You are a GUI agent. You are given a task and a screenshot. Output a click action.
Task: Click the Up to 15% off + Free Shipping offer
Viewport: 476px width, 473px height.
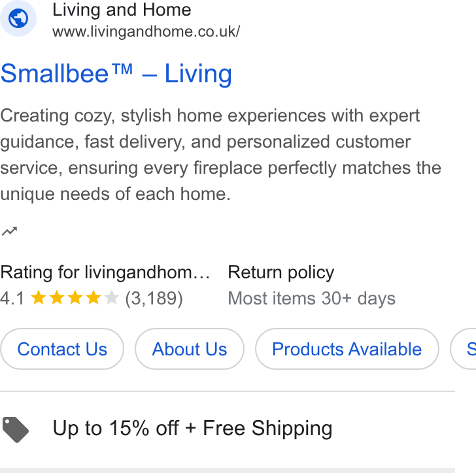click(x=192, y=429)
